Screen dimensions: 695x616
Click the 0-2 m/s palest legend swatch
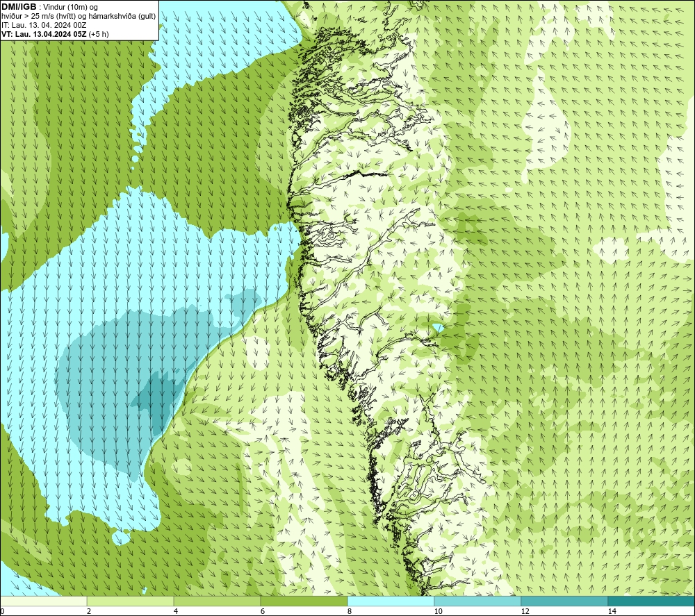pyautogui.click(x=43, y=601)
